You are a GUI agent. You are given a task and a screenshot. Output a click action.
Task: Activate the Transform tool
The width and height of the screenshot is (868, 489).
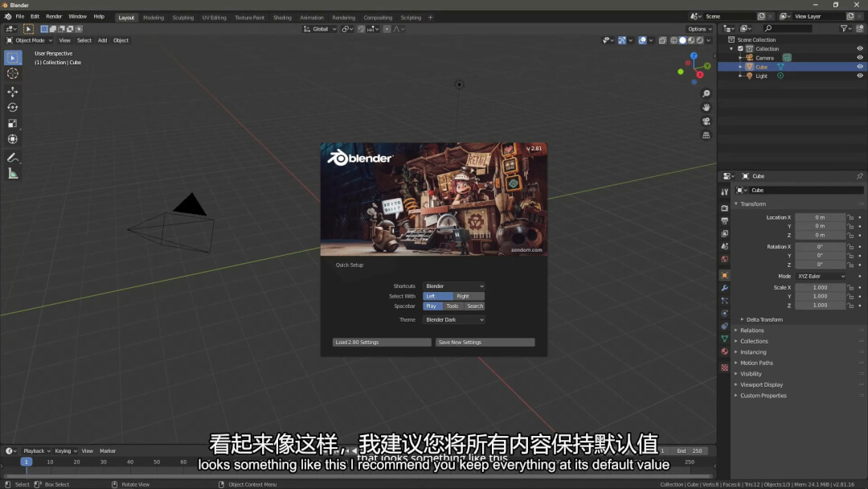point(13,140)
